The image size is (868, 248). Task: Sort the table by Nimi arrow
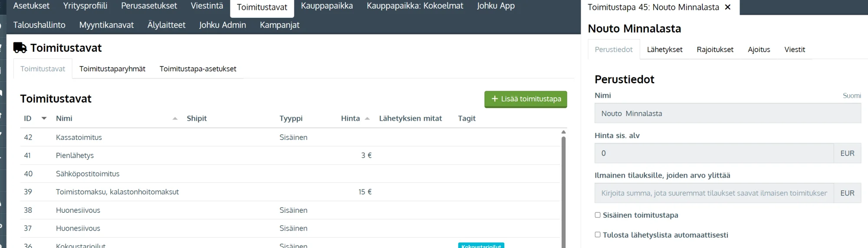(175, 119)
